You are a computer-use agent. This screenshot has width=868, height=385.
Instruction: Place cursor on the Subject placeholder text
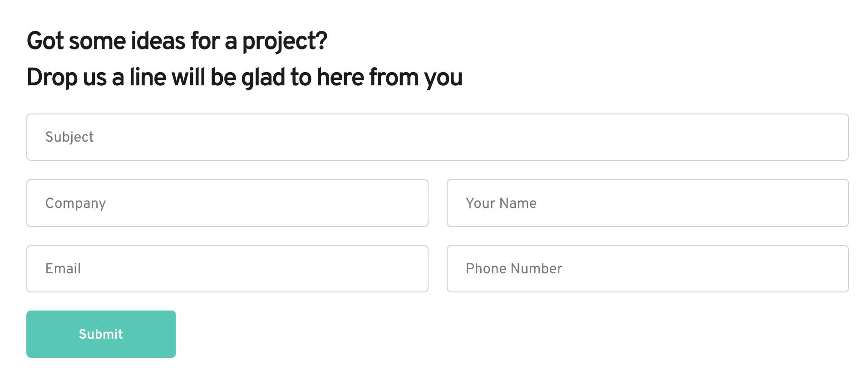[69, 137]
